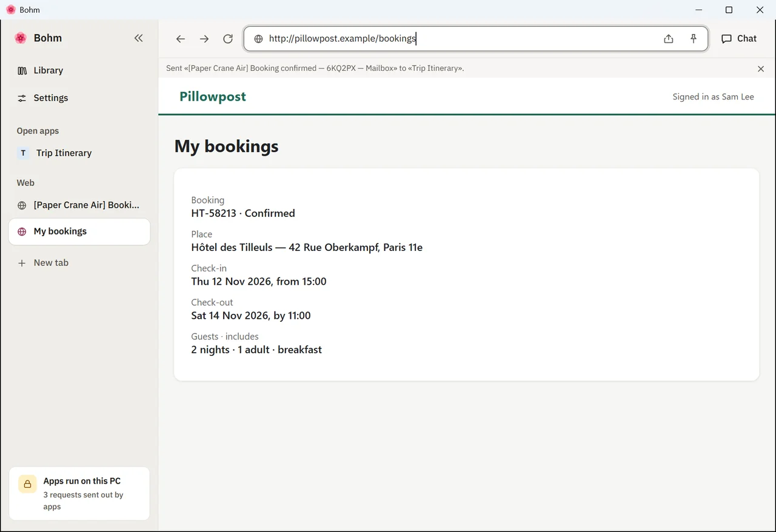The width and height of the screenshot is (776, 532).
Task: Click booking number 'HT-58213 · Confirmed'
Action: (243, 213)
